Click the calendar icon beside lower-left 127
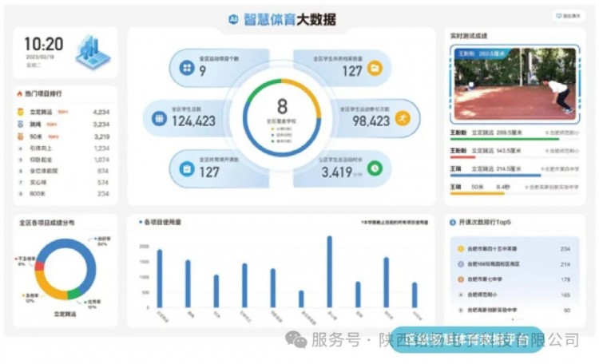This screenshot has width=599, height=364. [187, 168]
